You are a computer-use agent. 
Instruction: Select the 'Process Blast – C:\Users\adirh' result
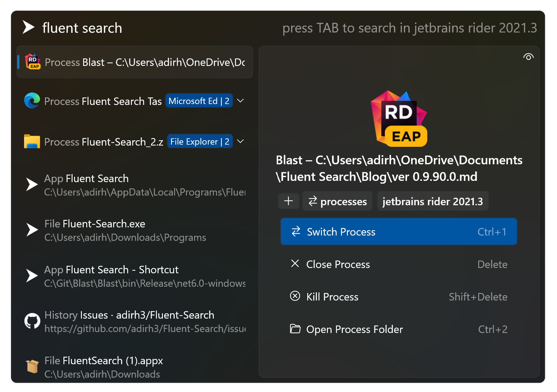[x=135, y=62]
